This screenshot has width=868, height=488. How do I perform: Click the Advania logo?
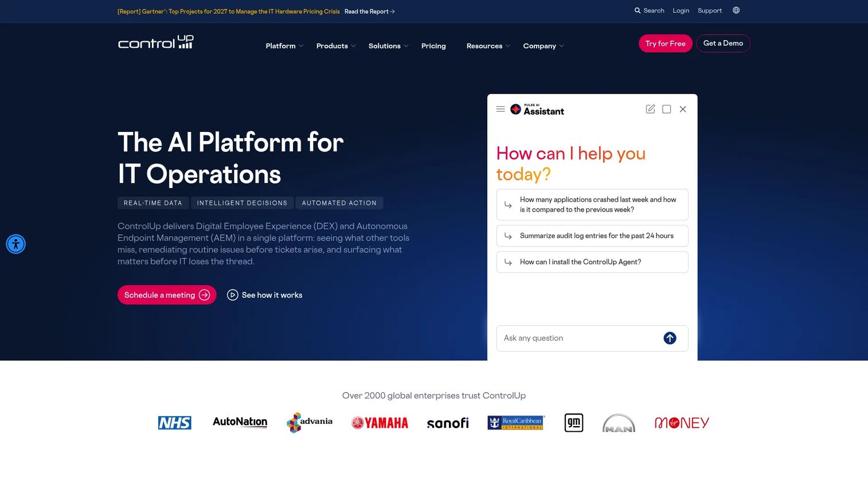[x=310, y=423]
